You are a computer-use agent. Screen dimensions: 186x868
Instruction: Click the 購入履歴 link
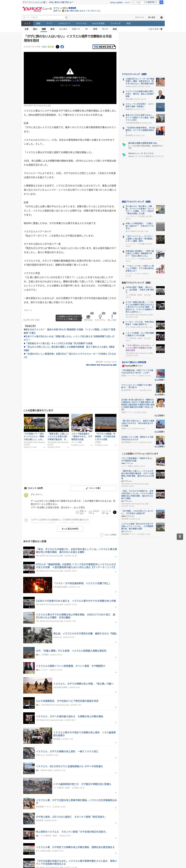tap(152, 18)
